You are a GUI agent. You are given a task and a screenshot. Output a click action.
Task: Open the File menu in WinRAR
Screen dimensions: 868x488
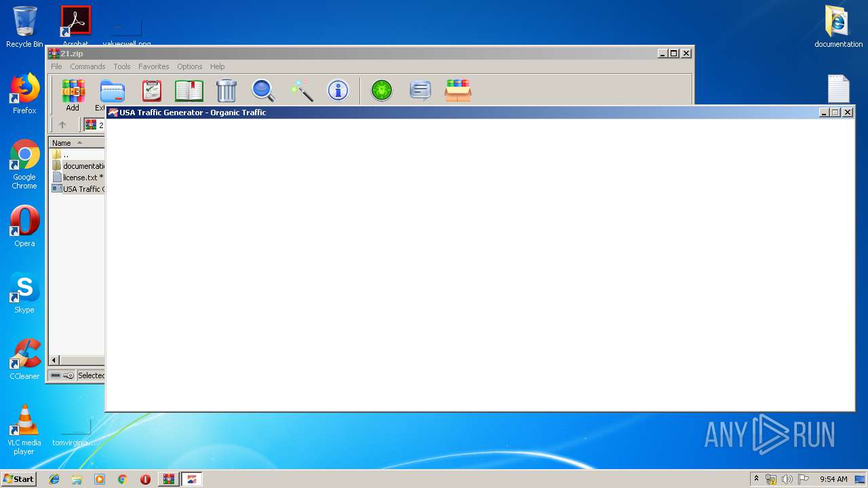coord(56,66)
